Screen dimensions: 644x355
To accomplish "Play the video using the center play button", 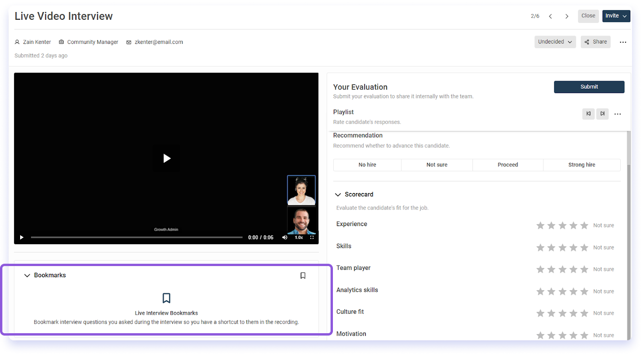I will tap(167, 158).
